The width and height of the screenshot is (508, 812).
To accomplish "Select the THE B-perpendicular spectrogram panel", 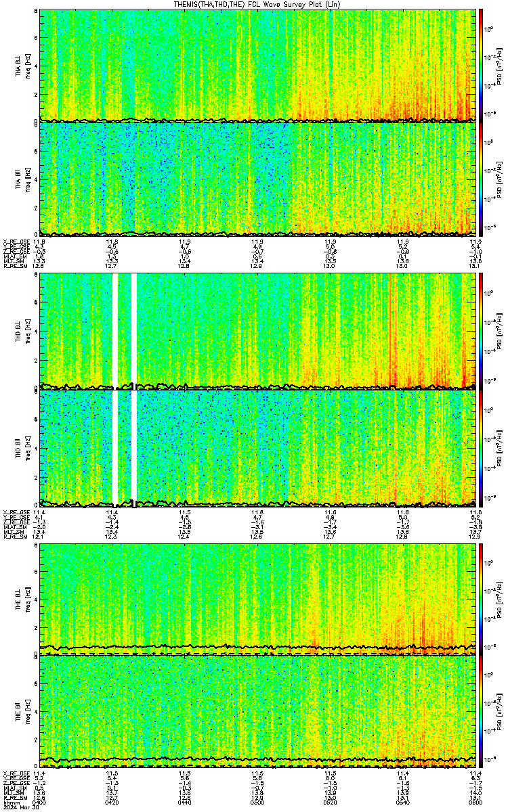I will (258, 600).
